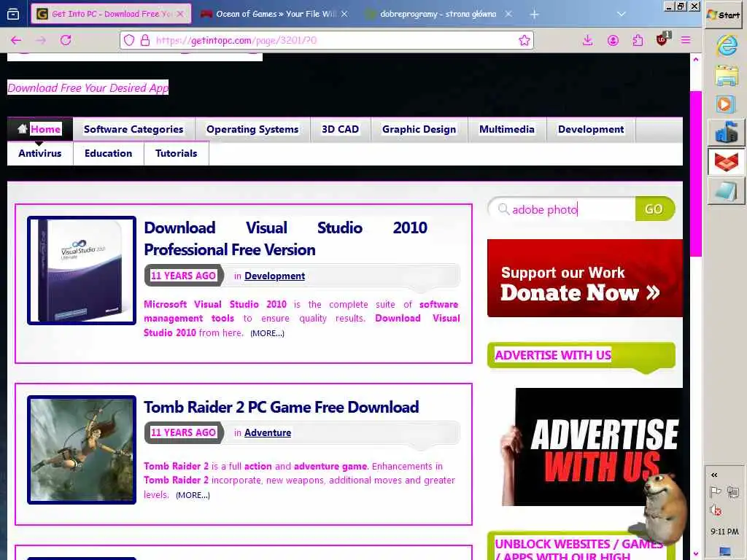
Task: Click the browser Back arrow
Action: click(16, 41)
